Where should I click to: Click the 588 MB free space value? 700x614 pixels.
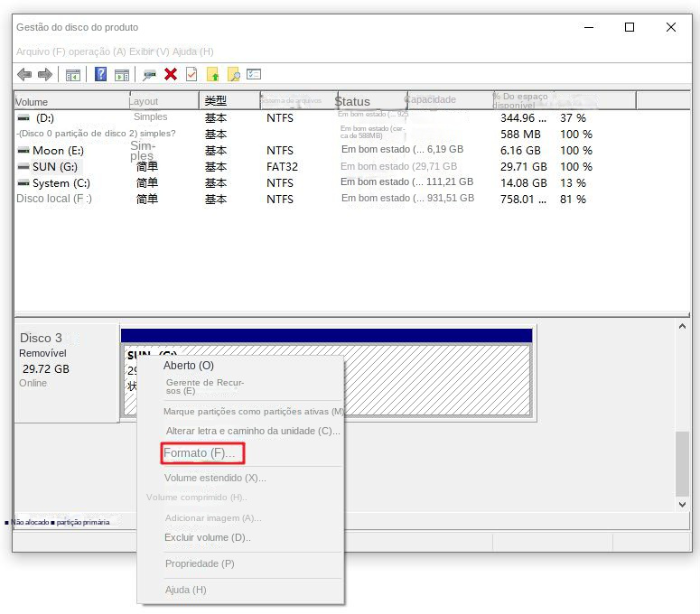click(520, 135)
